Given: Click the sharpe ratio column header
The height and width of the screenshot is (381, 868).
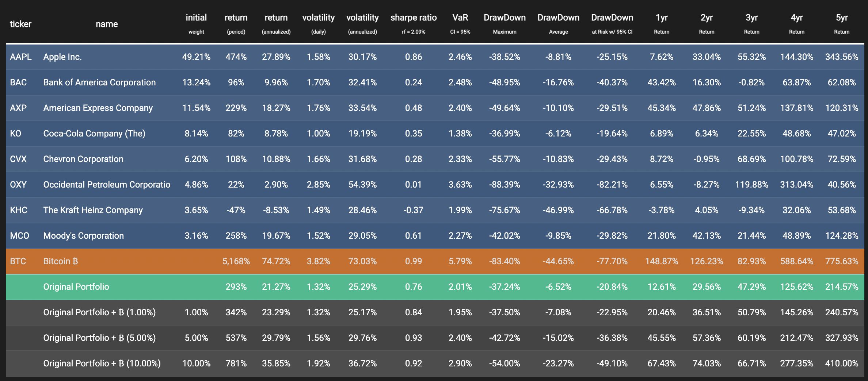Looking at the screenshot, I should pyautogui.click(x=414, y=24).
